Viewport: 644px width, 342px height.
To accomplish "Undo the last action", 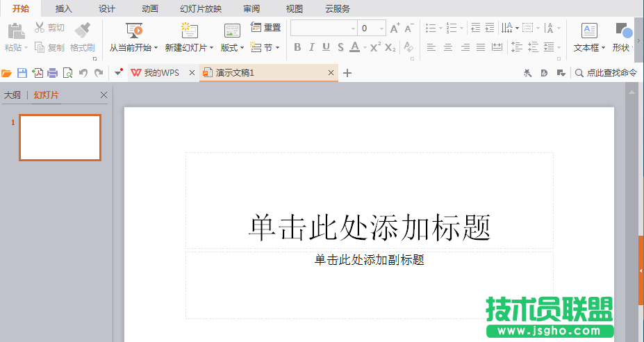I will point(83,73).
